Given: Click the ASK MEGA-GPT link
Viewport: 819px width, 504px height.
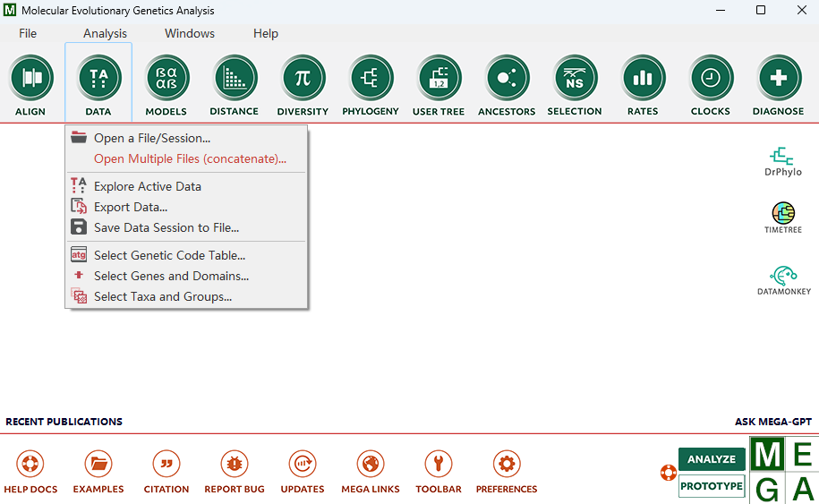Looking at the screenshot, I should point(772,422).
